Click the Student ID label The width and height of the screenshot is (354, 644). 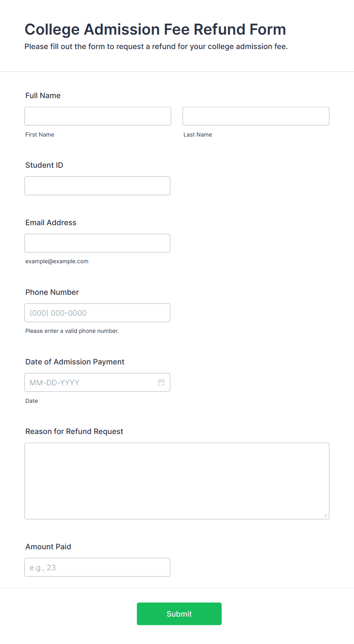pyautogui.click(x=44, y=165)
